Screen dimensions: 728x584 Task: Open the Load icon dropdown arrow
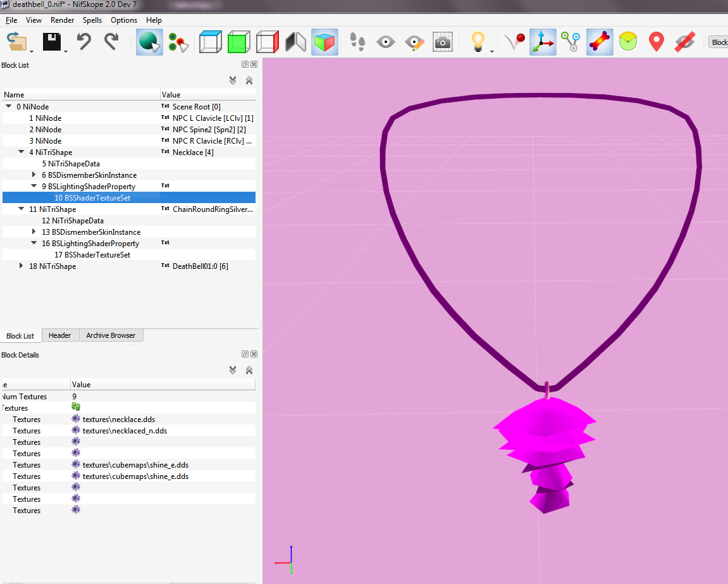tap(32, 51)
